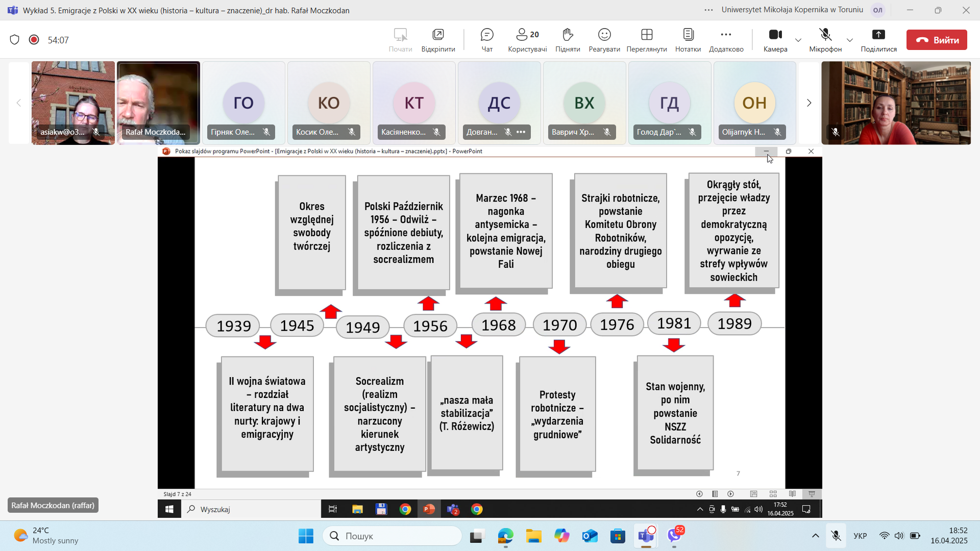The image size is (980, 551).
Task: Open Довган participant's more options dots
Action: tap(521, 132)
